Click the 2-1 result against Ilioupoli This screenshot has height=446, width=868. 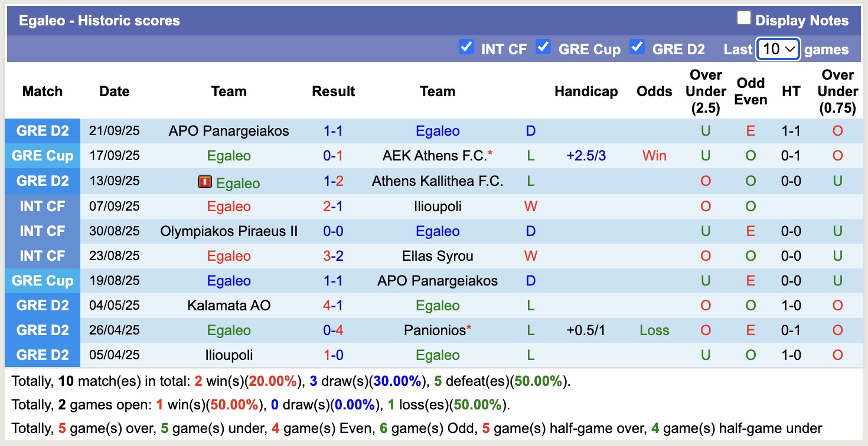tap(333, 206)
